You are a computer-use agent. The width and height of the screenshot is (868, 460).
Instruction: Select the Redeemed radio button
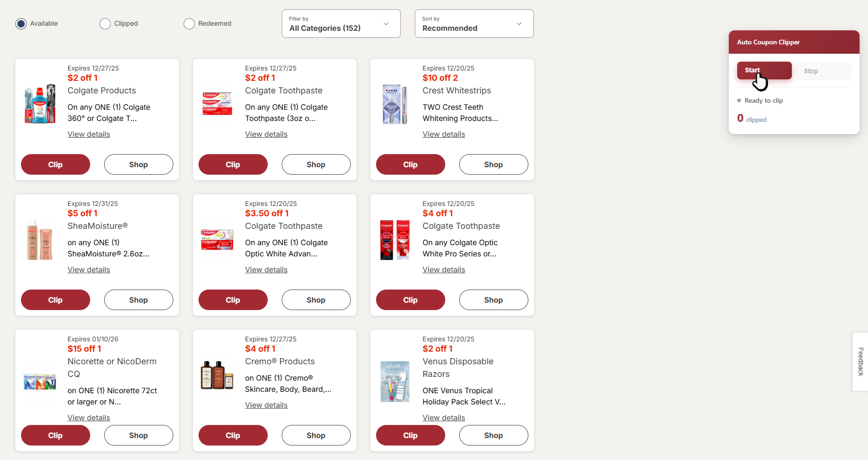pyautogui.click(x=189, y=24)
